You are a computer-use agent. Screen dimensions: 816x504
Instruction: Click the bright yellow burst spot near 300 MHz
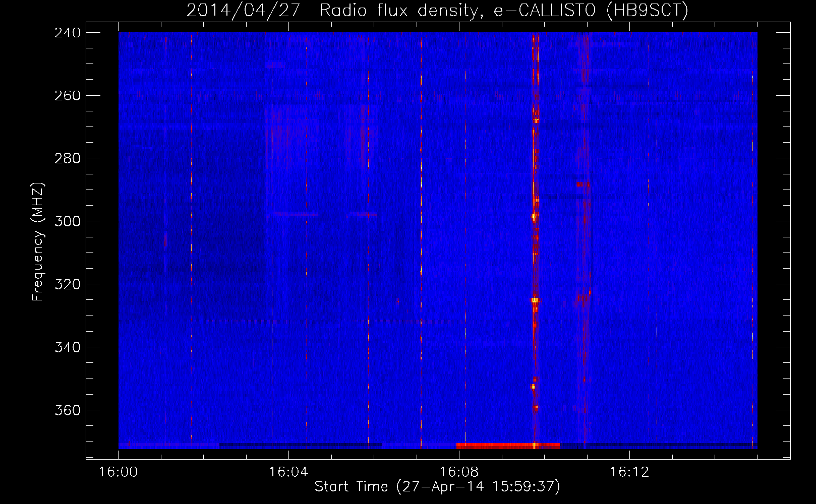tap(535, 217)
